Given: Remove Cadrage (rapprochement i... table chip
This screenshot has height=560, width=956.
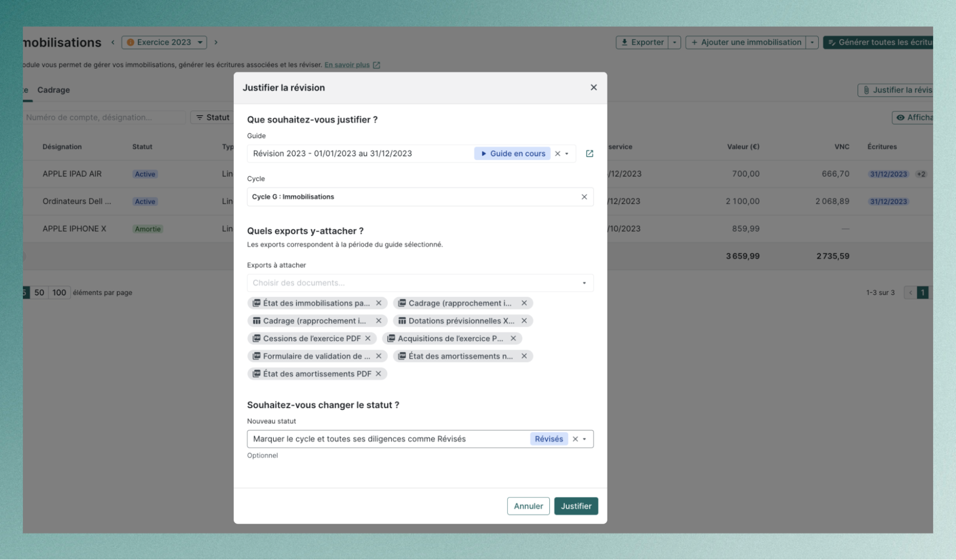Looking at the screenshot, I should coord(379,321).
